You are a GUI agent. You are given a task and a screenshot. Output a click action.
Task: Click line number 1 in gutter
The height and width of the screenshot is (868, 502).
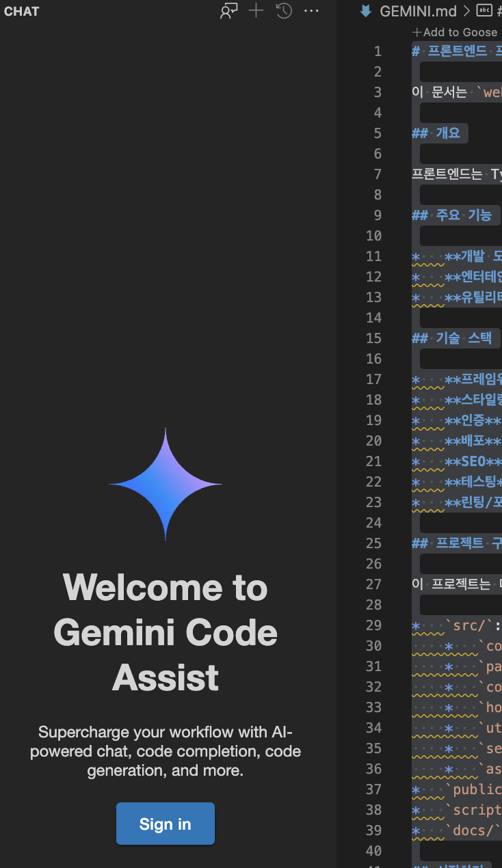(x=378, y=51)
